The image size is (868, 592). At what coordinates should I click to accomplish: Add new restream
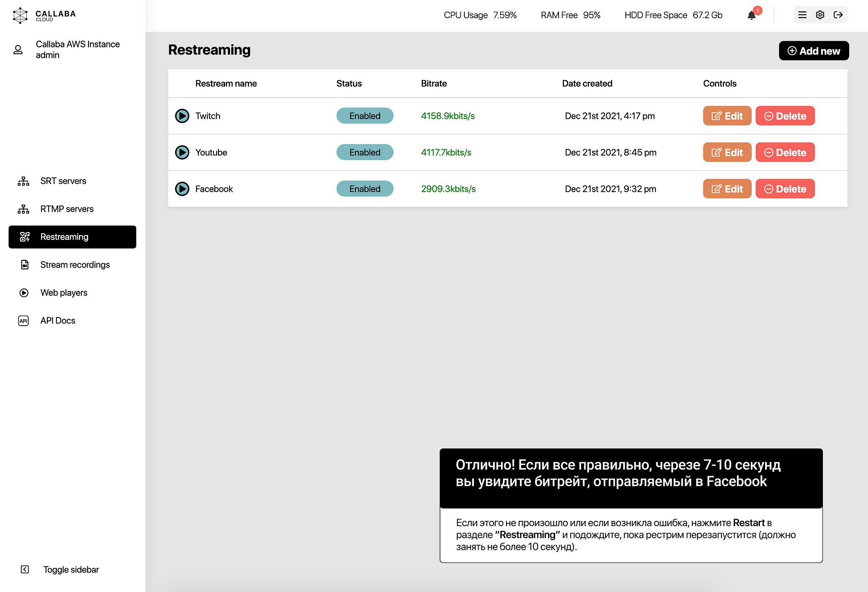[814, 51]
